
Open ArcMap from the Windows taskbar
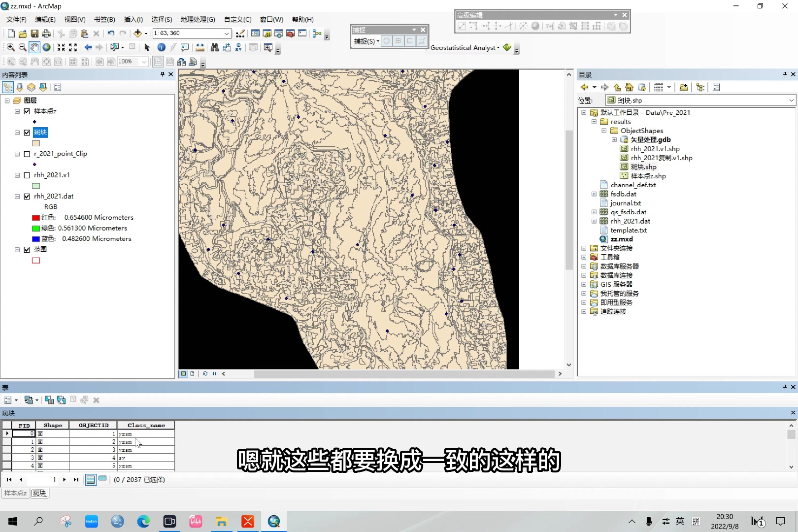[x=274, y=521]
